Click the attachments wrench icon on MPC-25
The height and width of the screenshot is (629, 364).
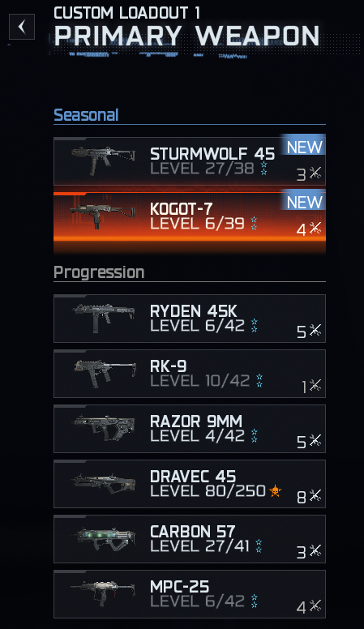point(315,605)
